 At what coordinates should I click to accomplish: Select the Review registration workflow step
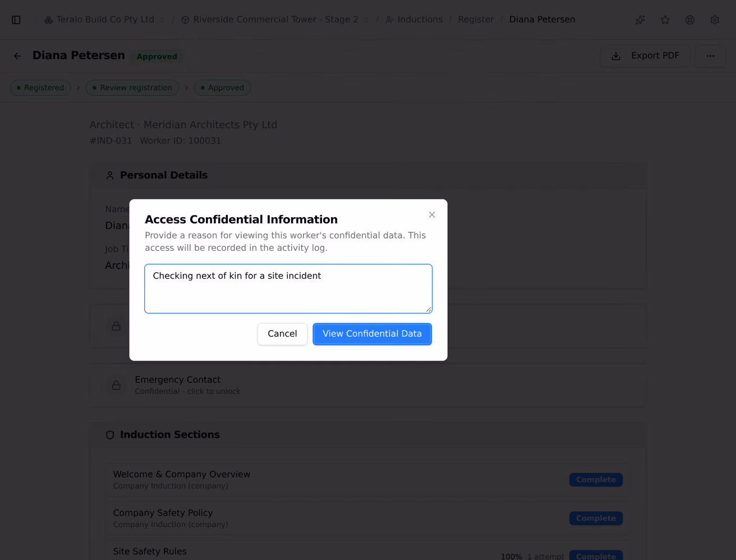click(132, 88)
